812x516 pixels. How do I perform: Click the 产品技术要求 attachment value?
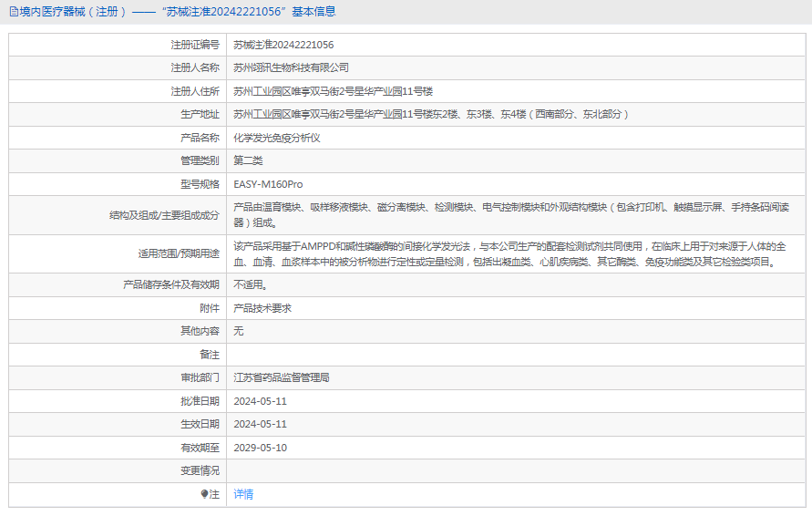(262, 308)
